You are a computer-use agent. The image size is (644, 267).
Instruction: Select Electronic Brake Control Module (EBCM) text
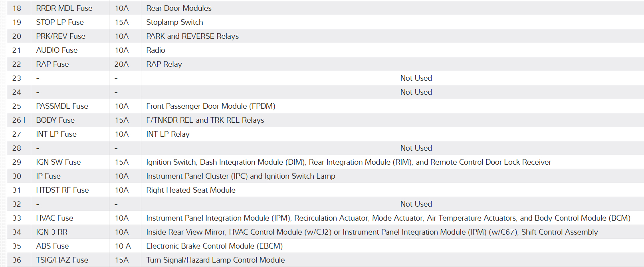(214, 246)
